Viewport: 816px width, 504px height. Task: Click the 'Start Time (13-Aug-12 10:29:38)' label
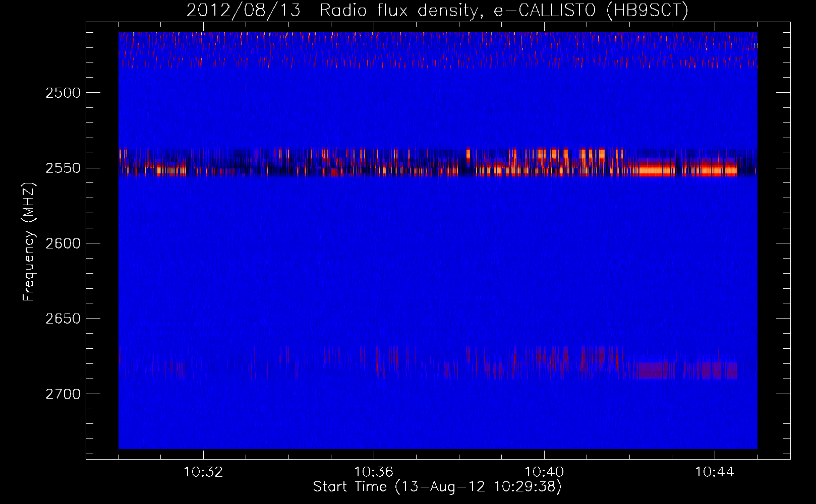[437, 487]
